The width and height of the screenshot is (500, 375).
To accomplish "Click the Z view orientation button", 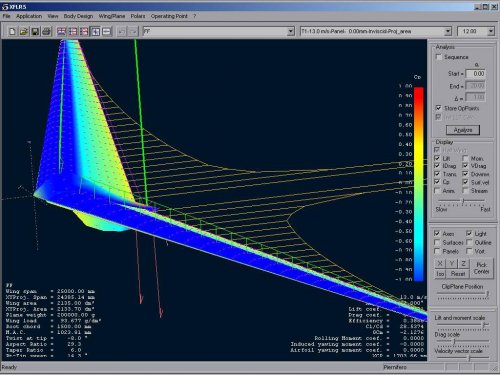I will point(463,264).
